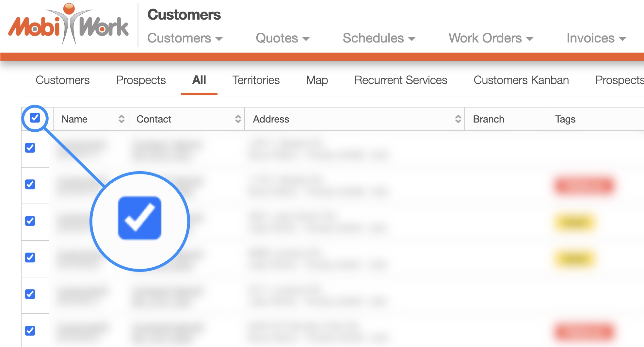The height and width of the screenshot is (347, 644).
Task: Expand the Invoices dropdown menu
Action: coord(596,38)
